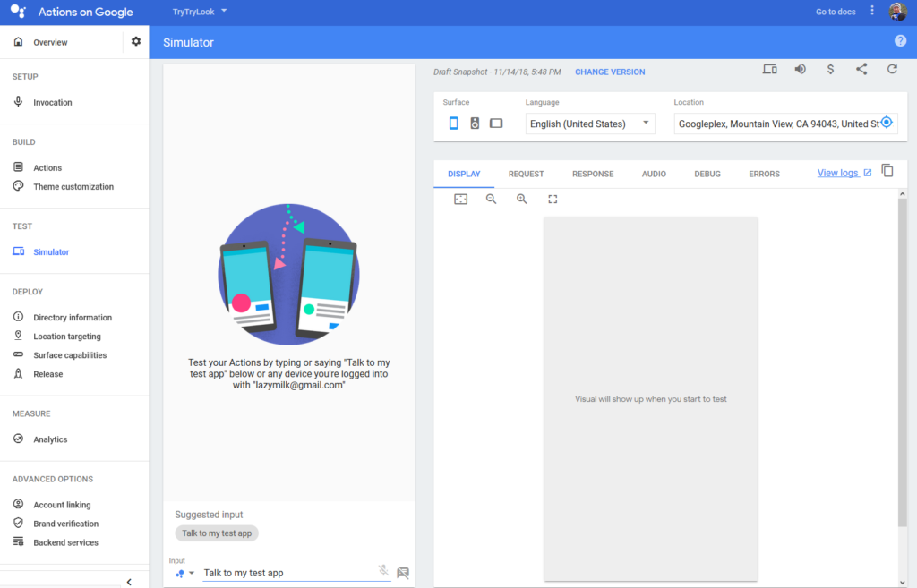Screen dimensions: 917x588
Task: Click CHANGE VERSION
Action: (610, 72)
